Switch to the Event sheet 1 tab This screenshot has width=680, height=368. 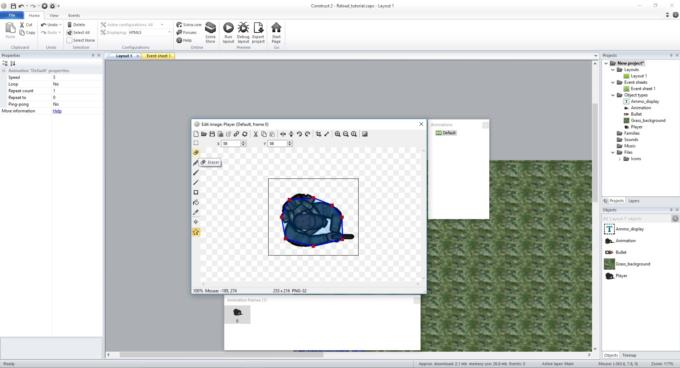point(158,56)
